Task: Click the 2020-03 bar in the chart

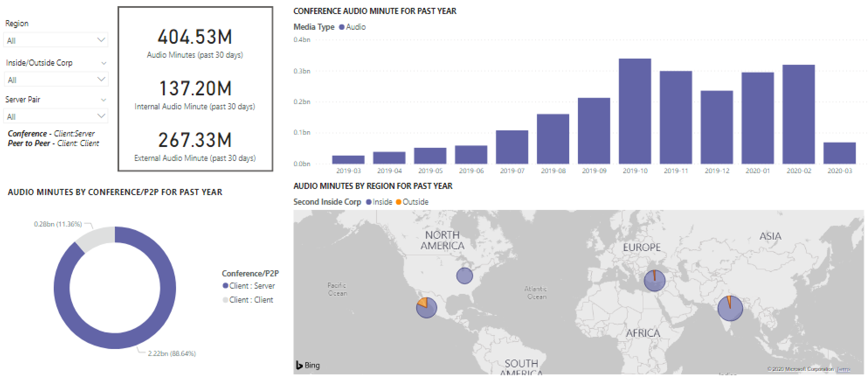Action: 840,153
